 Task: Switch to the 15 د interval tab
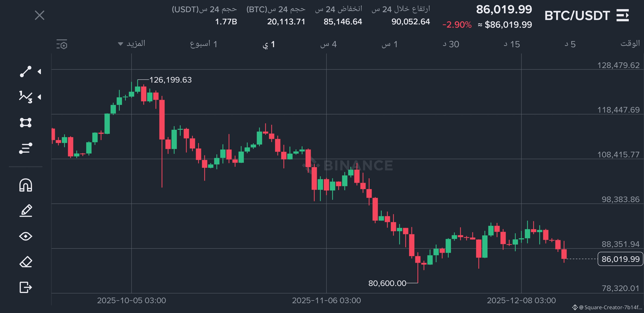(512, 44)
